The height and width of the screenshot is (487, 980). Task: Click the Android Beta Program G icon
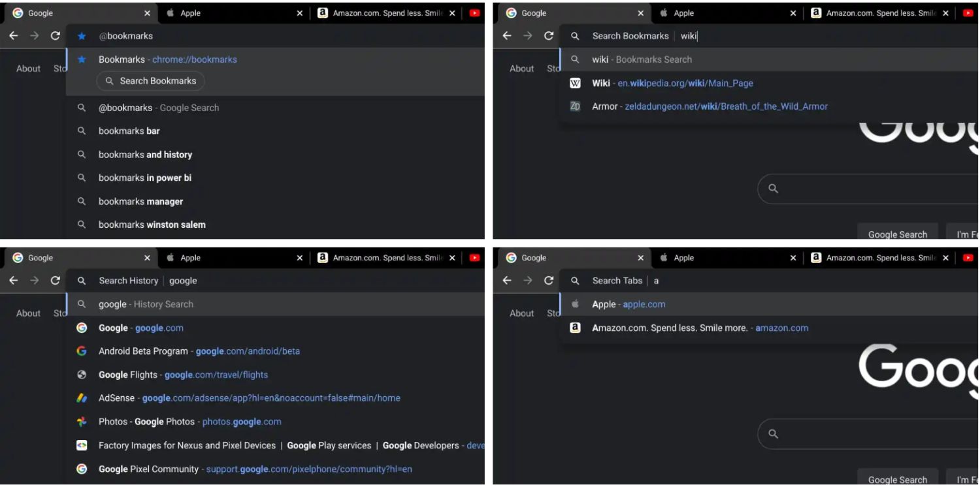[82, 351]
